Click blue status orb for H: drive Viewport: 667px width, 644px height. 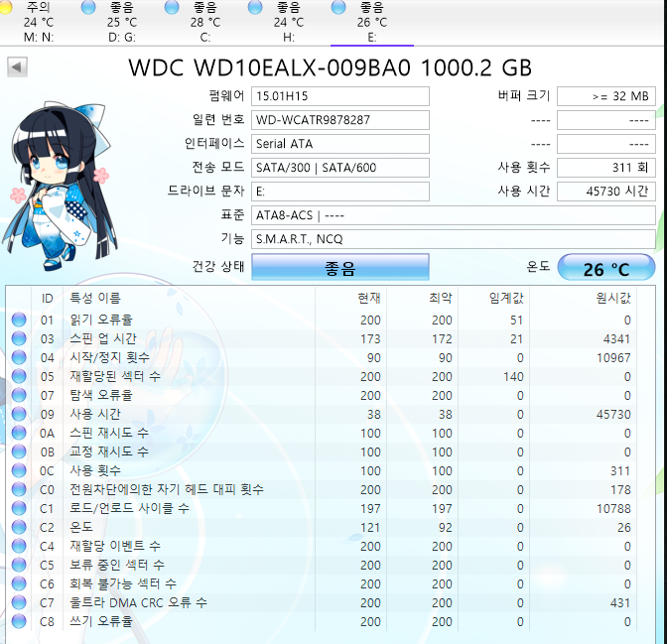point(255,7)
